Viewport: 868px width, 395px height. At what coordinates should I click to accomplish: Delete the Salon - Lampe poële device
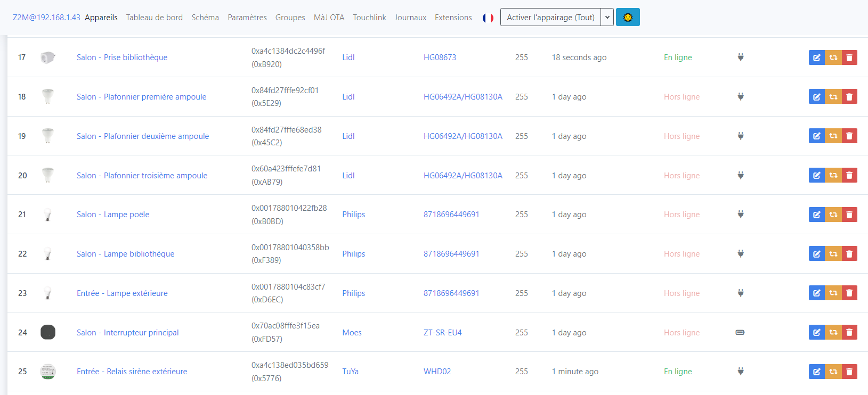849,215
